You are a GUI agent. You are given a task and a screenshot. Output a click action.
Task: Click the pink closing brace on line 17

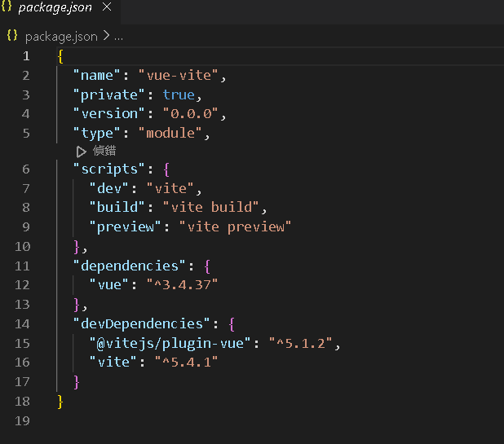(77, 382)
